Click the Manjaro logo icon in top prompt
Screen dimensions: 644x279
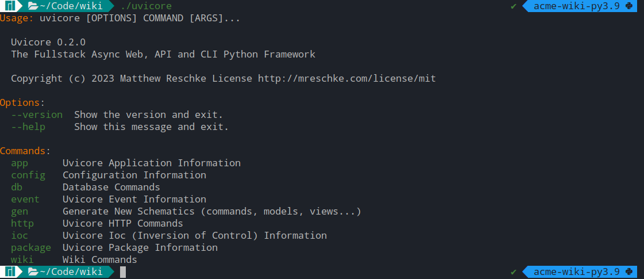click(x=10, y=6)
